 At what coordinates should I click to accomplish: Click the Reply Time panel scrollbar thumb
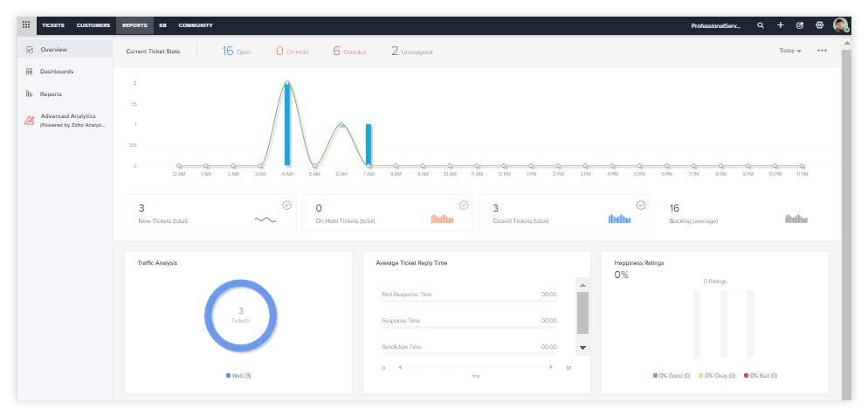(582, 313)
